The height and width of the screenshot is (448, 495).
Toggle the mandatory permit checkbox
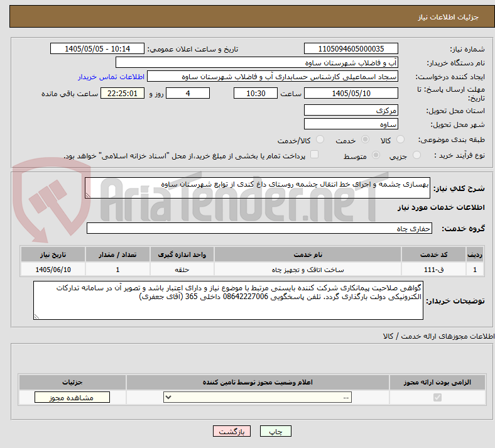pyautogui.click(x=437, y=397)
